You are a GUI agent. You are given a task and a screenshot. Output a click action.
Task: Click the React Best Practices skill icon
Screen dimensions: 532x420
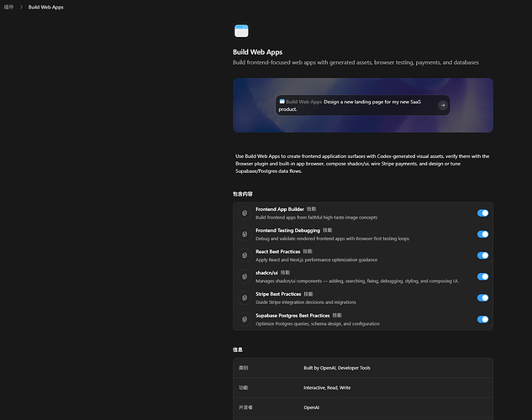click(x=245, y=255)
